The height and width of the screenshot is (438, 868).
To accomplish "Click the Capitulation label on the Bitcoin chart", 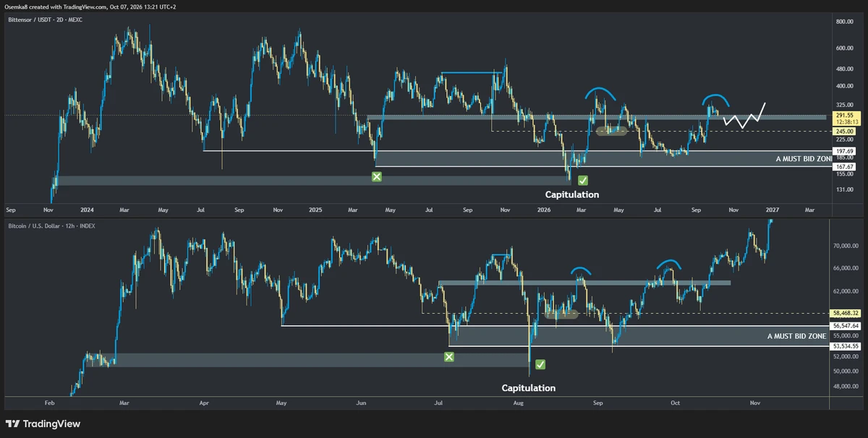I will pos(529,388).
